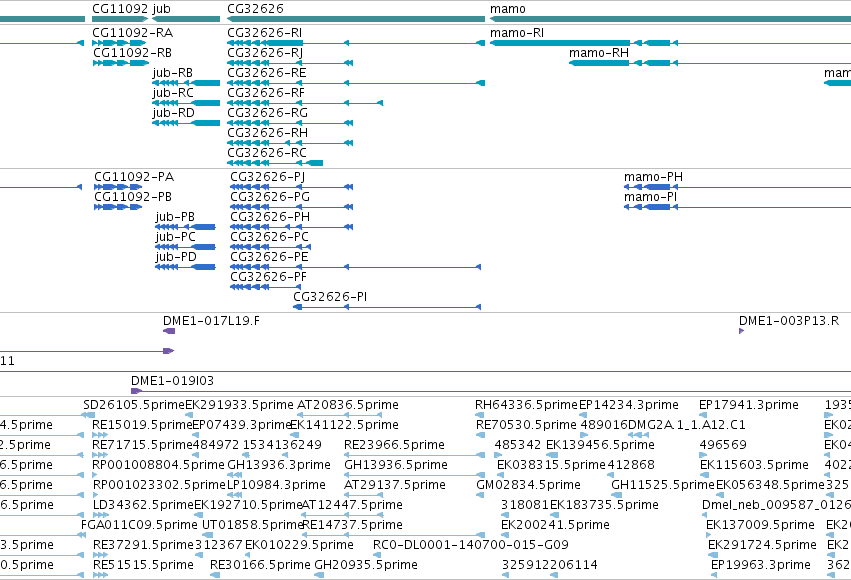The image size is (851, 580).
Task: Pick transcript CG32626-RC
Action: pyautogui.click(x=267, y=153)
